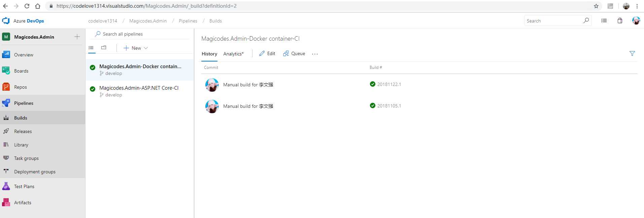The width and height of the screenshot is (644, 218).
Task: Switch to pipelines list view icon
Action: point(91,48)
